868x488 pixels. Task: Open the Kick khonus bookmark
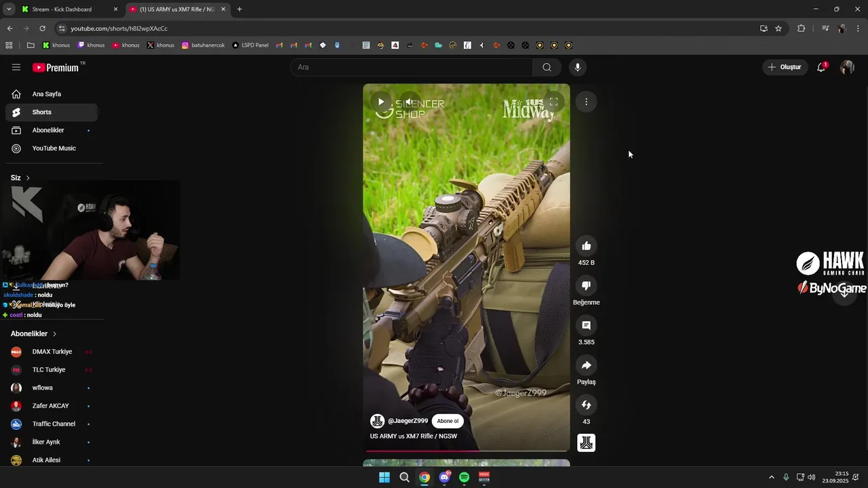(x=56, y=45)
